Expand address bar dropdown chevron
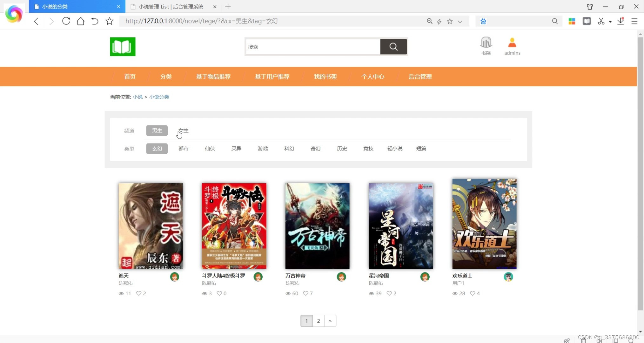Viewport: 644px width, 343px height. click(x=460, y=21)
